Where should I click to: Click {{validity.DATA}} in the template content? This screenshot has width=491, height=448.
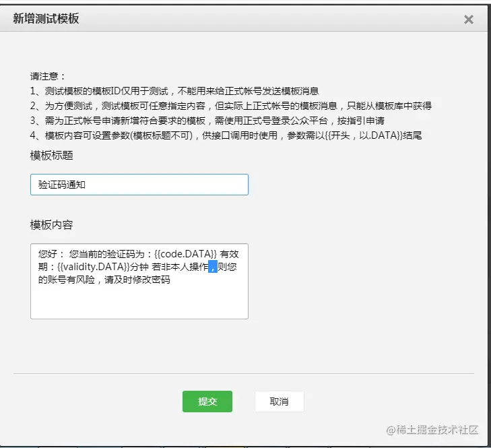94,267
